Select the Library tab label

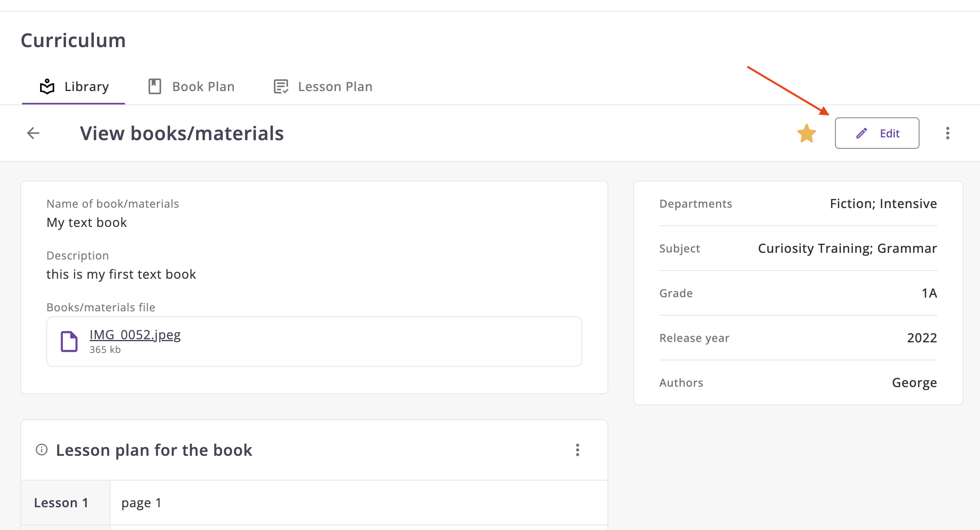click(86, 86)
